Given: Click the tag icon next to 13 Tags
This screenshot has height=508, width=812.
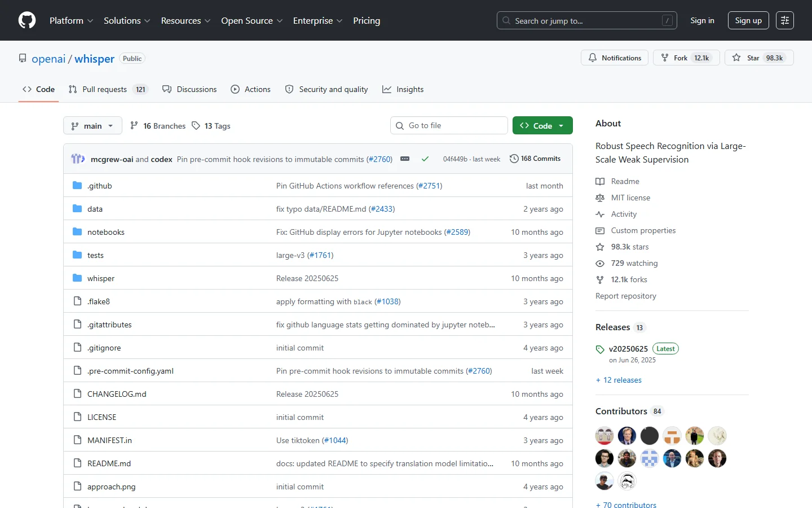Looking at the screenshot, I should pos(197,125).
